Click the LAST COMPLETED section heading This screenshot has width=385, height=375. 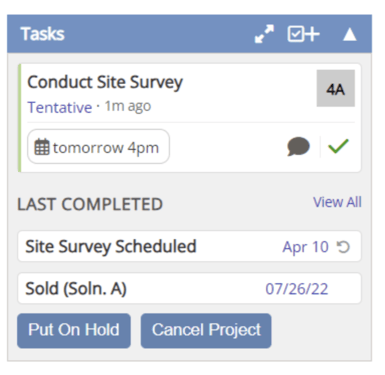(90, 204)
